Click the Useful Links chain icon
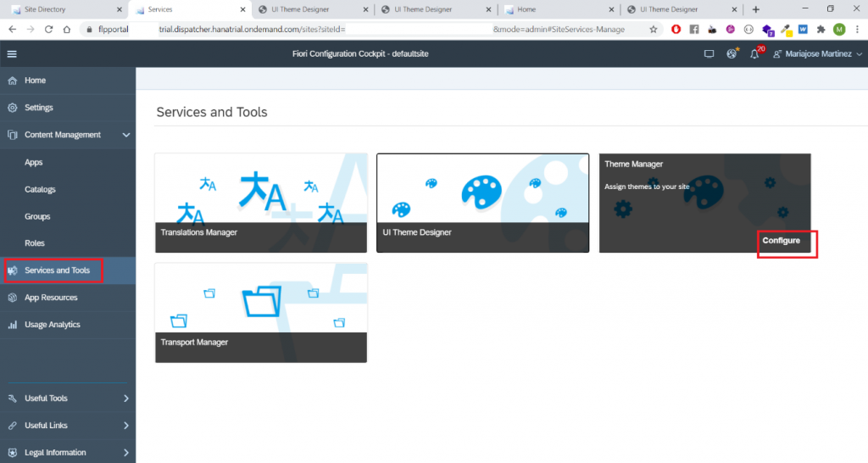868x463 pixels. point(12,426)
